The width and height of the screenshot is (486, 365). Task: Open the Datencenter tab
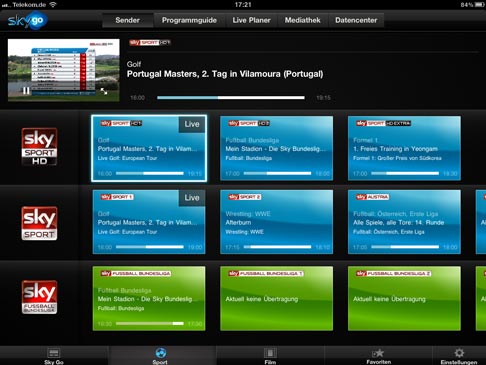click(x=356, y=20)
